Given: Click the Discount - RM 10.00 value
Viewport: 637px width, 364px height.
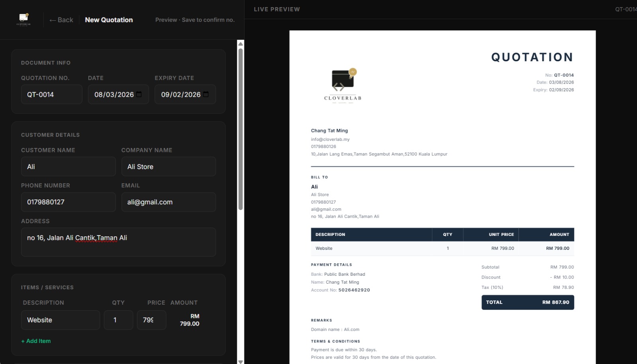Looking at the screenshot, I should pos(562,277).
